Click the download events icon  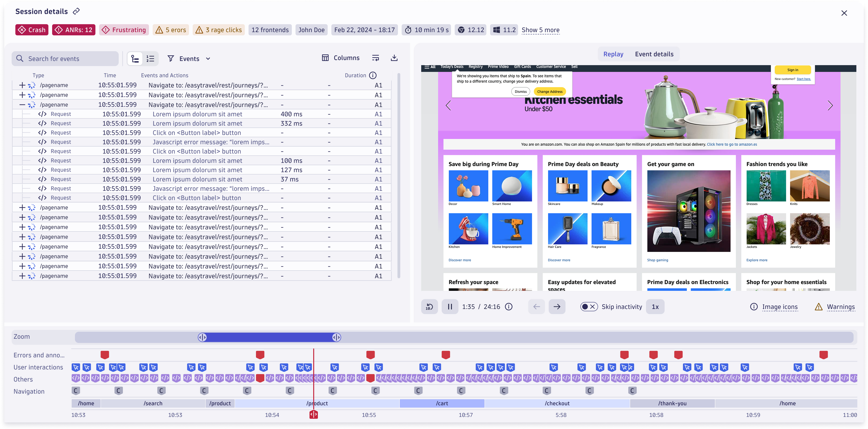coord(394,58)
